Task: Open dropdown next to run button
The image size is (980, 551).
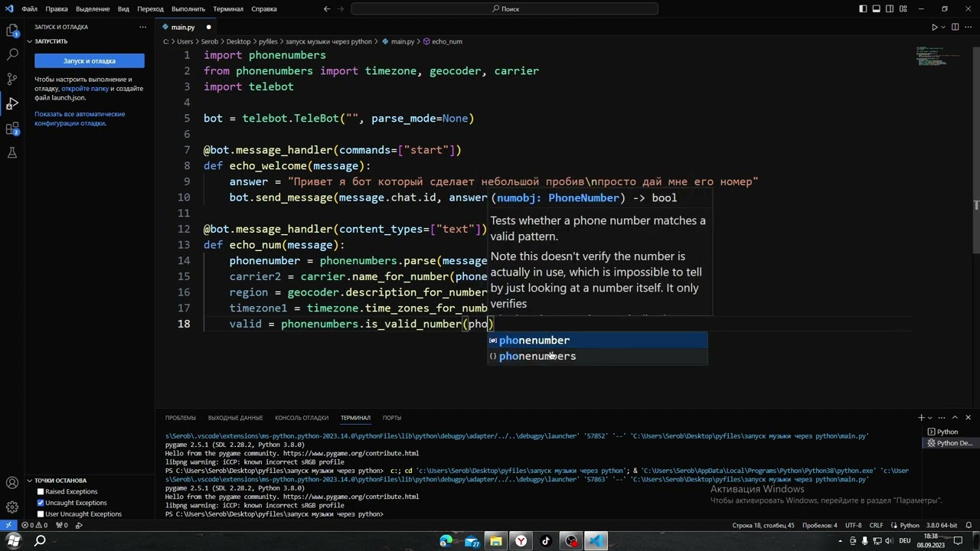Action: [x=943, y=27]
